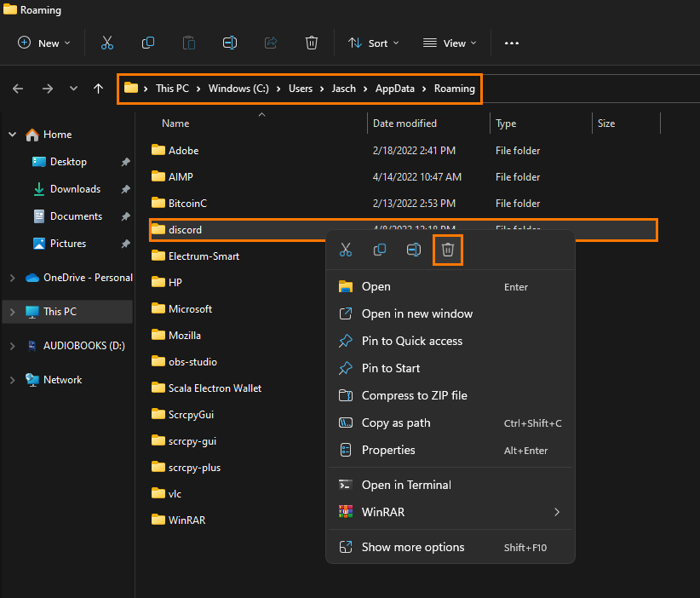This screenshot has height=598, width=700.
Task: Click the Delete trash icon in the top toolbar
Action: [311, 43]
